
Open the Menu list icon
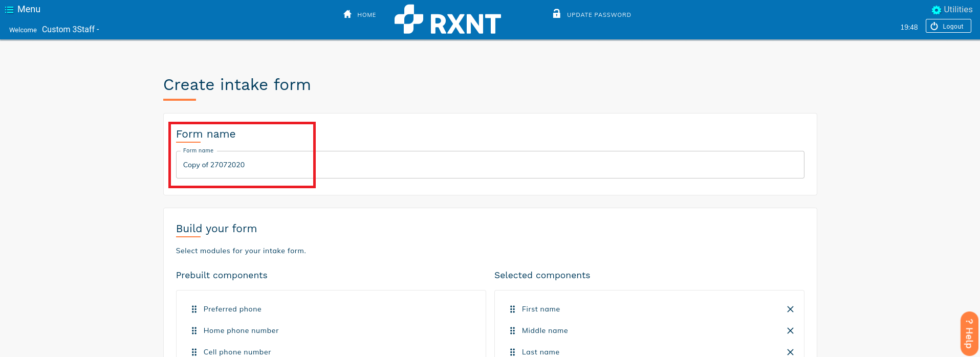point(9,10)
